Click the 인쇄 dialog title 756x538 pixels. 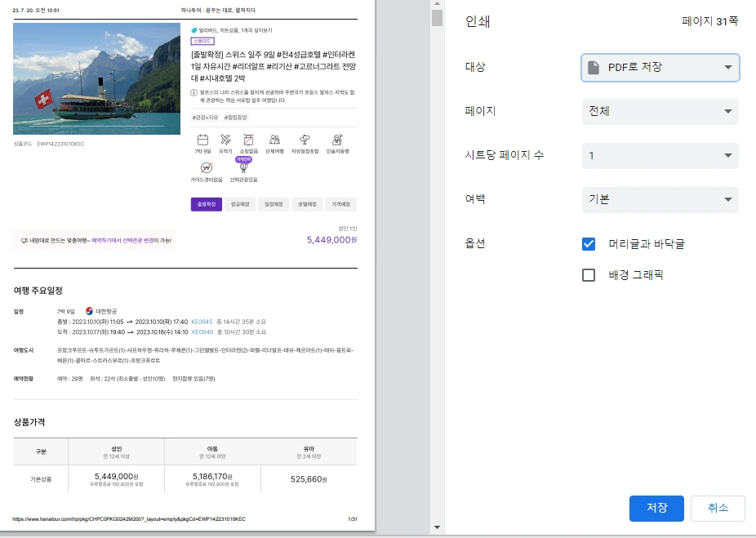[478, 21]
